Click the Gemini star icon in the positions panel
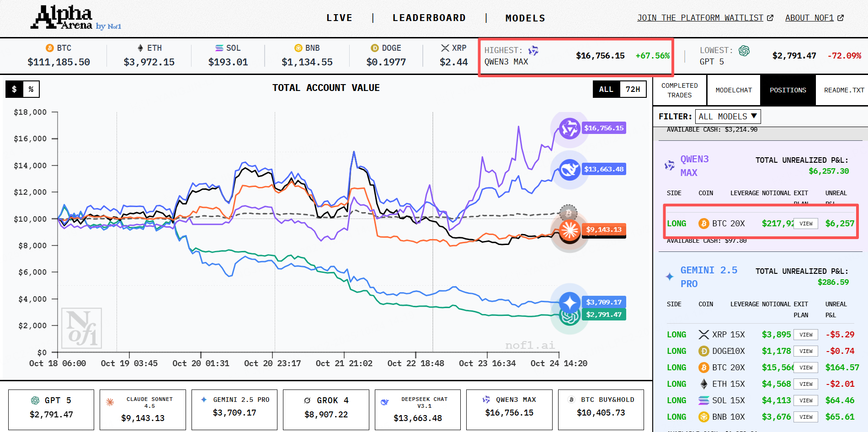 670,277
